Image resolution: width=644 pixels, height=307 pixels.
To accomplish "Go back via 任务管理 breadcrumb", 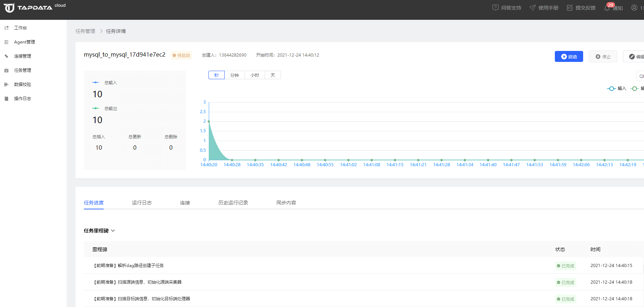I will [85, 31].
